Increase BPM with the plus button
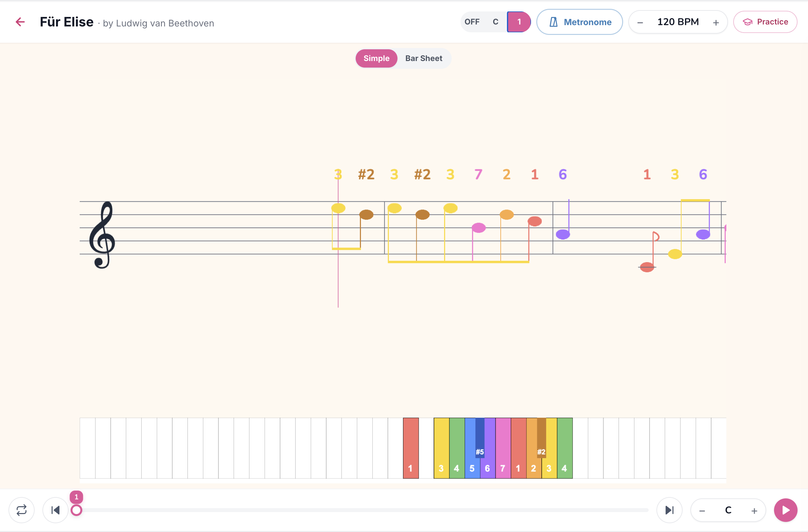 (716, 23)
